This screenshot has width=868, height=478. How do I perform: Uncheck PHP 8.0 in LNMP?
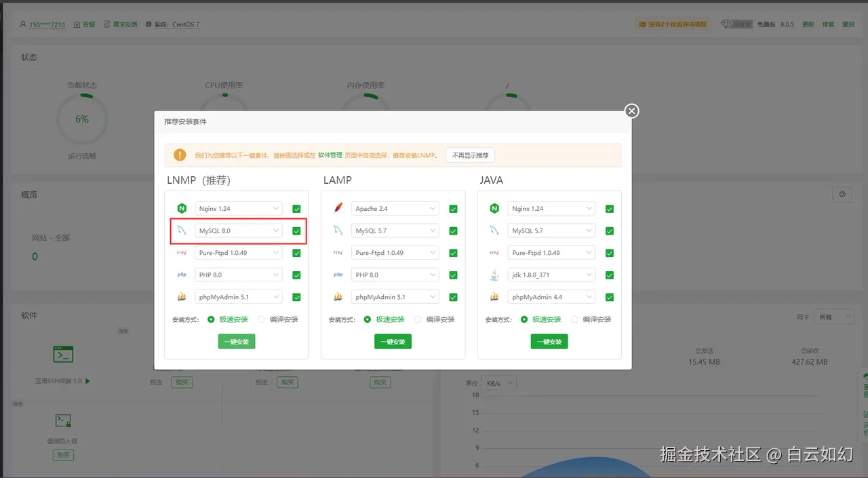click(x=296, y=275)
